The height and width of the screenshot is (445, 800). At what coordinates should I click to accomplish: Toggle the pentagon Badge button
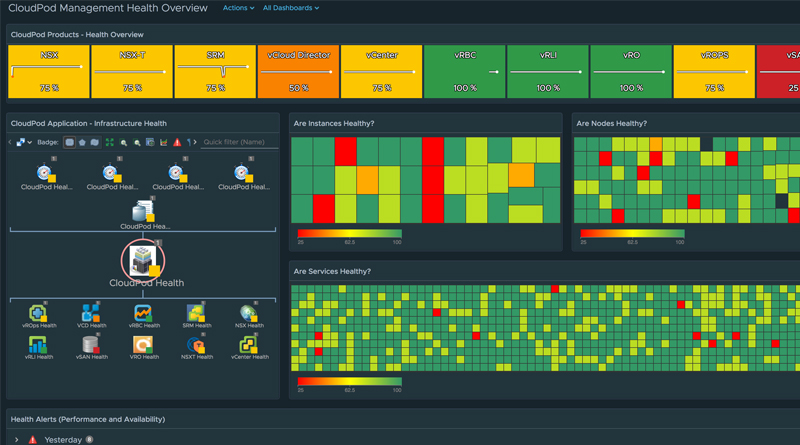coord(82,142)
